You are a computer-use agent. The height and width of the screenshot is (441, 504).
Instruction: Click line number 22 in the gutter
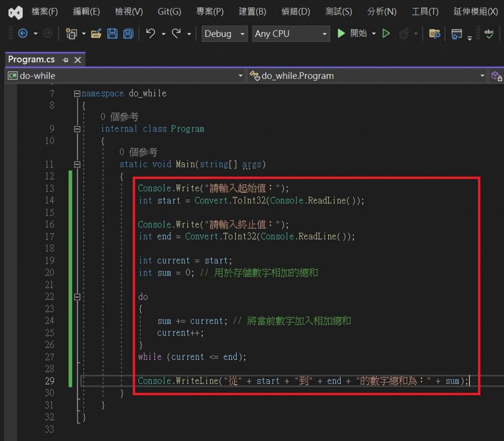[50, 297]
